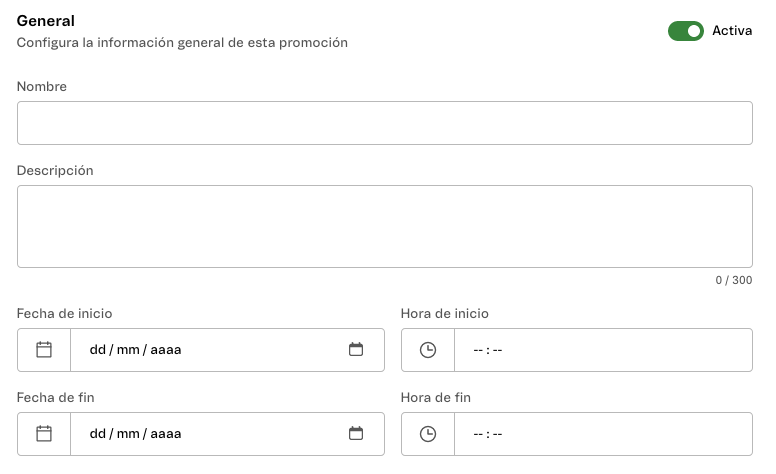Viewport: 776px width, 474px height.
Task: Click the Nombre field label
Action: tap(42, 87)
